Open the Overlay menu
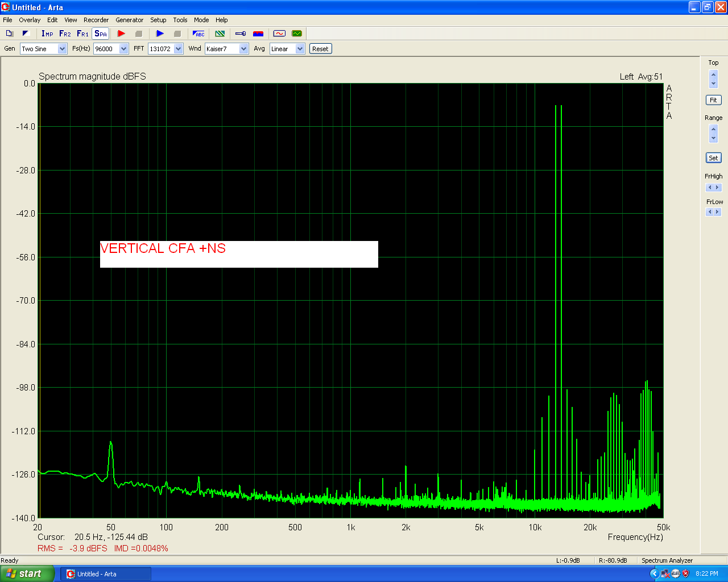The image size is (728, 582). point(30,20)
